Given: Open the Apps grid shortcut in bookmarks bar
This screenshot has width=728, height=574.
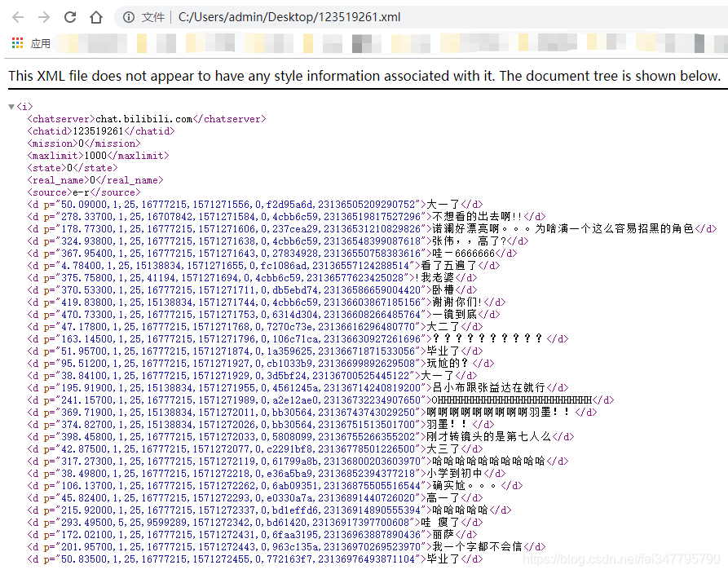Looking at the screenshot, I should (31, 44).
